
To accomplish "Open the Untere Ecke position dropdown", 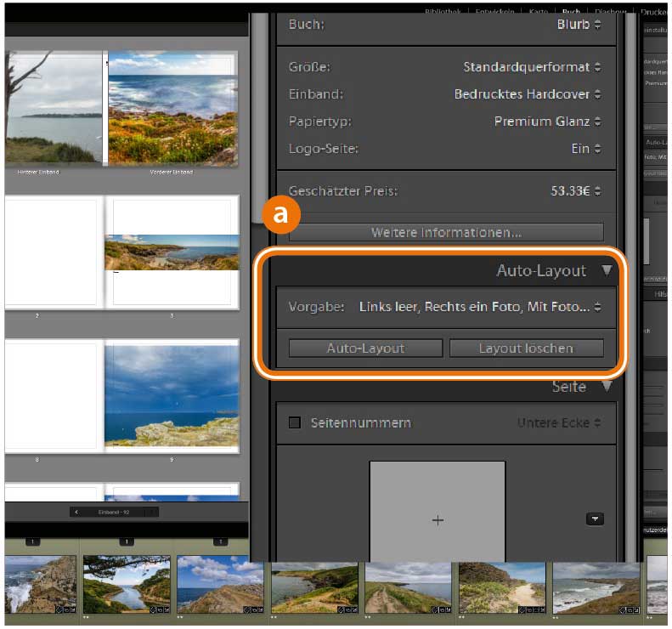I will (559, 423).
